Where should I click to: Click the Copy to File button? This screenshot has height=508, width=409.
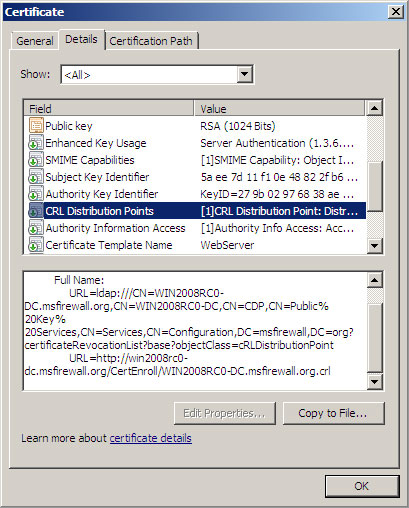[333, 413]
